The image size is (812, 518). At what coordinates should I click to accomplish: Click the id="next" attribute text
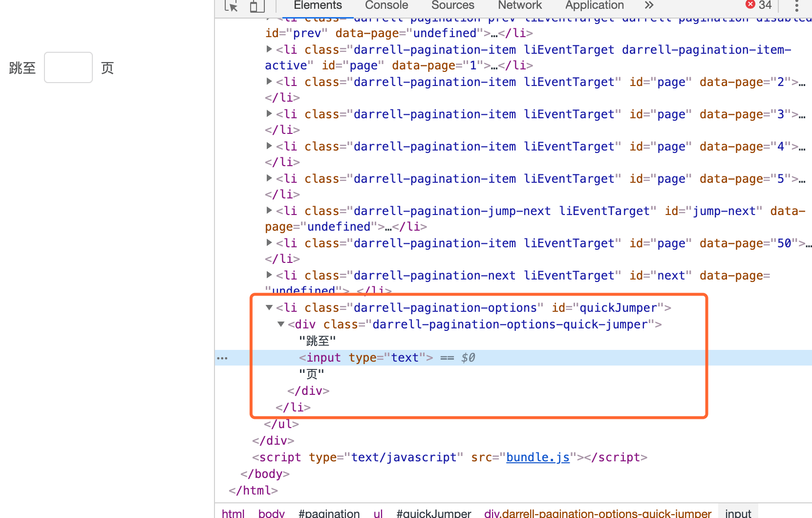tap(661, 276)
